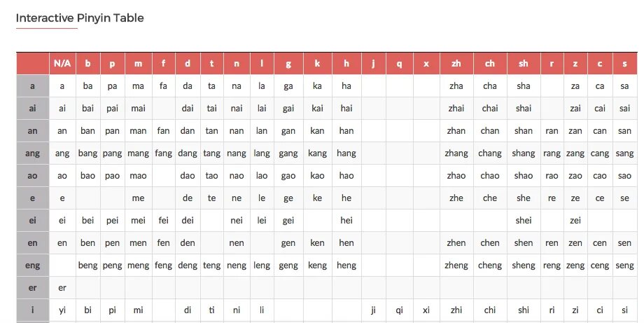
Task: Select the 'm' initial column header
Action: (139, 63)
